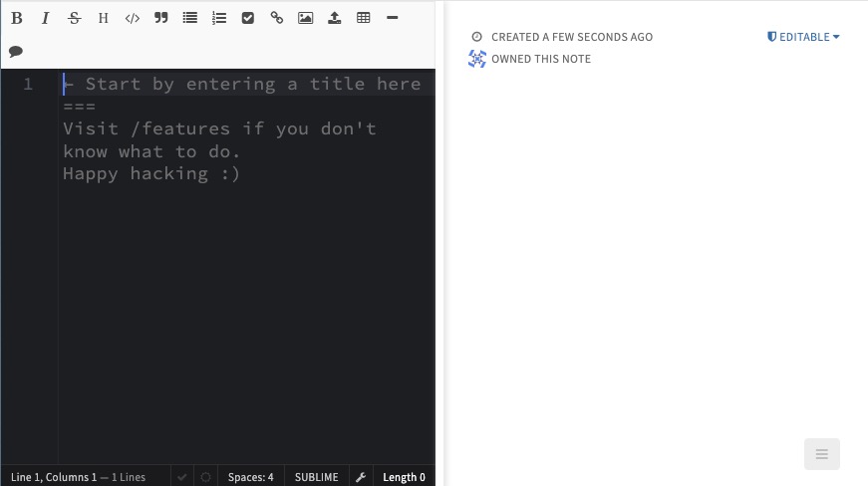868x486 pixels.
Task: Change indentation via Spaces: 4
Action: [251, 477]
